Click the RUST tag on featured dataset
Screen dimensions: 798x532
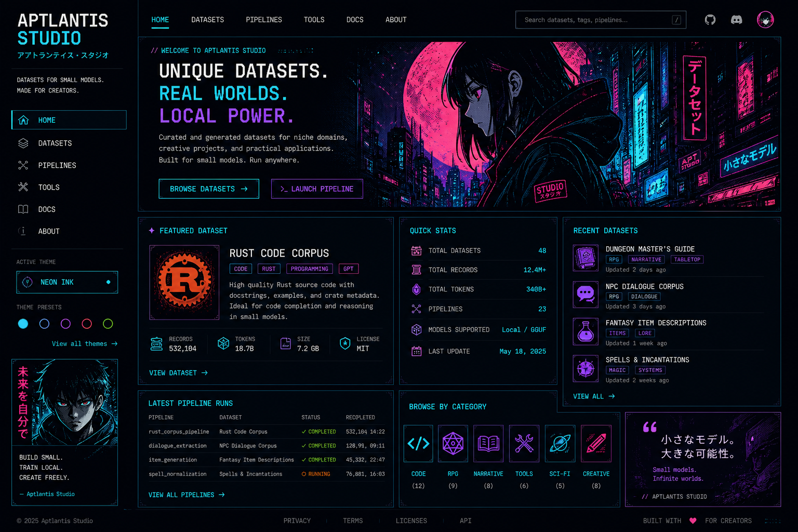(269, 269)
